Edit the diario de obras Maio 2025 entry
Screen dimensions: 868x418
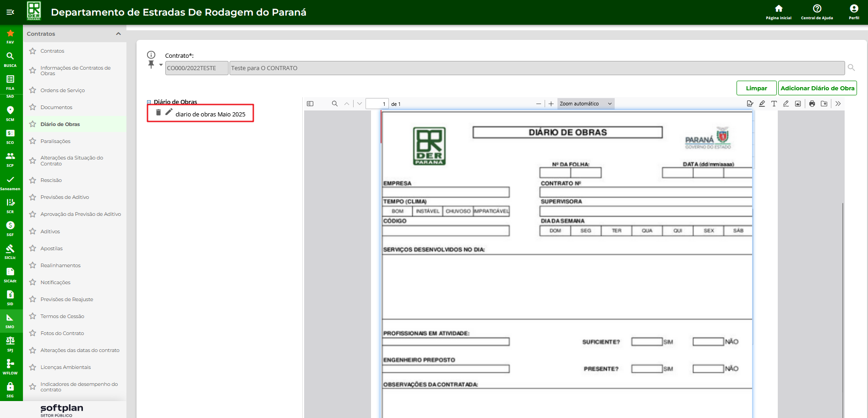coord(169,112)
